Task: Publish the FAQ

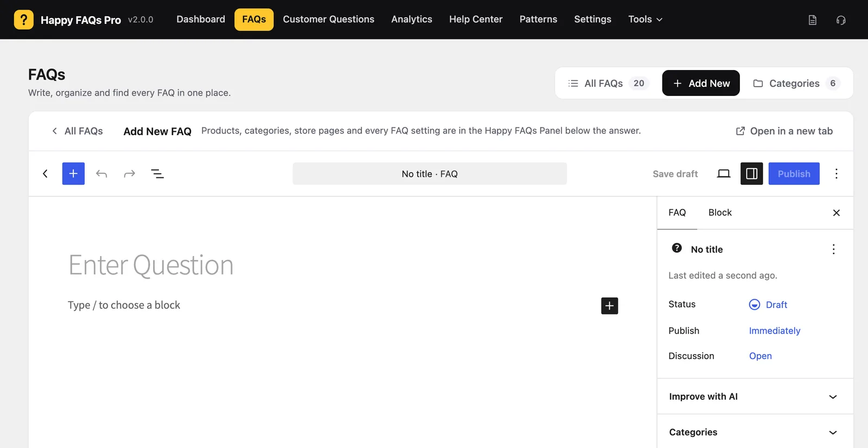Action: (x=794, y=174)
